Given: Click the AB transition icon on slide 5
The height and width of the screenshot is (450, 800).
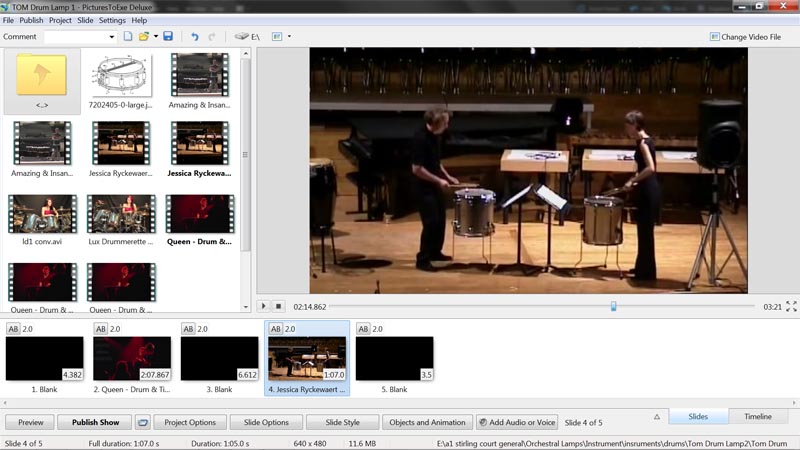Looking at the screenshot, I should click(x=363, y=329).
